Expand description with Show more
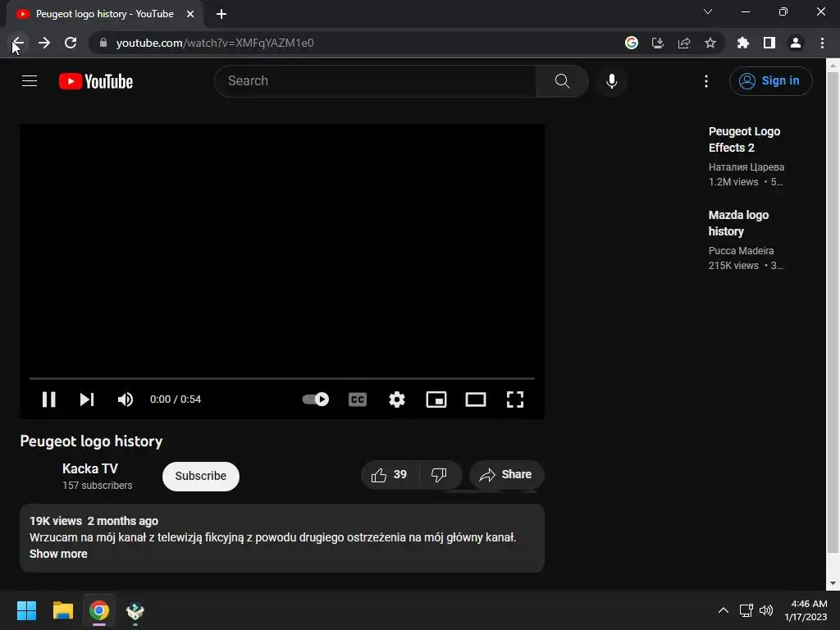This screenshot has height=630, width=840. tap(58, 554)
